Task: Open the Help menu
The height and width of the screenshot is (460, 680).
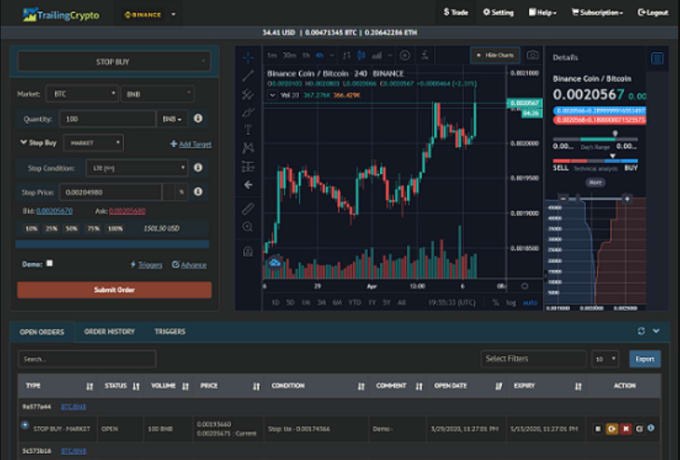Action: pos(543,13)
